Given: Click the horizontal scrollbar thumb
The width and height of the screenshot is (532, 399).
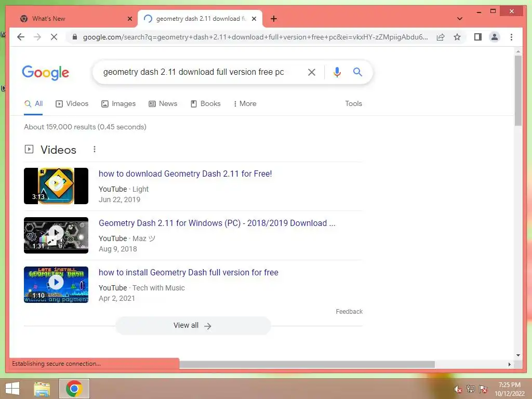Looking at the screenshot, I should [307, 364].
